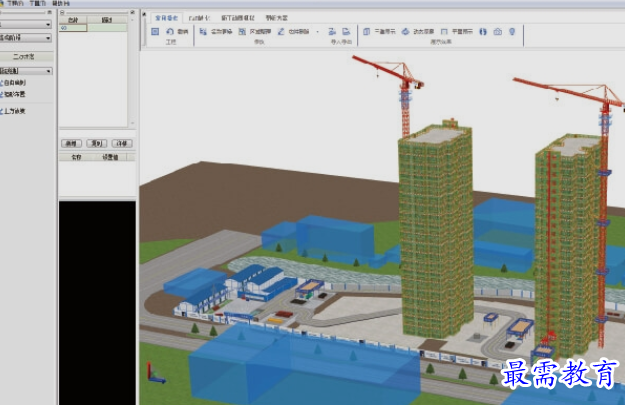Click the list panel scrollbar down arrow

(132, 123)
